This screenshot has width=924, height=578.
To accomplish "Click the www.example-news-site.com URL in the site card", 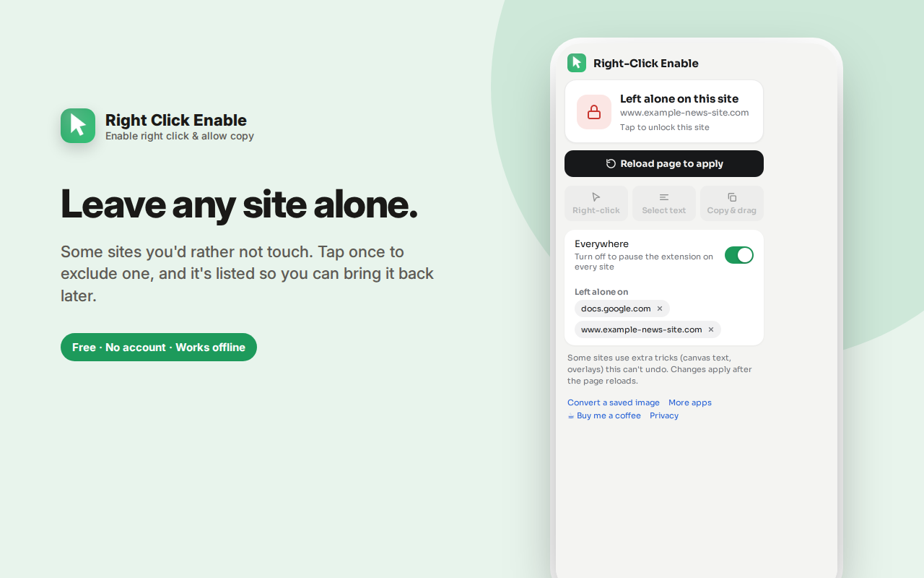I will pyautogui.click(x=684, y=113).
